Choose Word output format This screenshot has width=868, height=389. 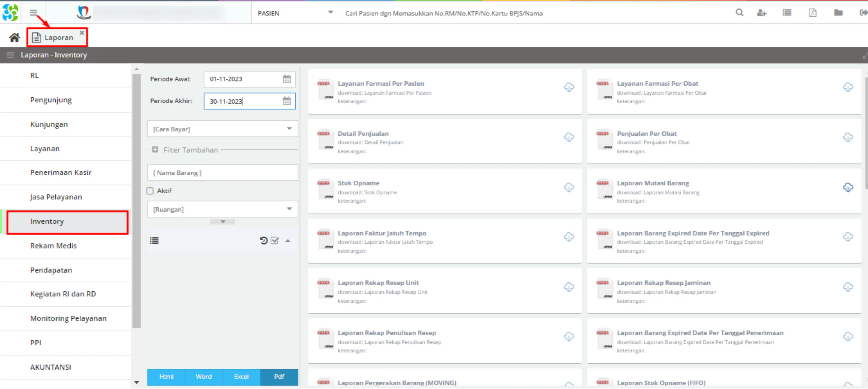coord(204,377)
